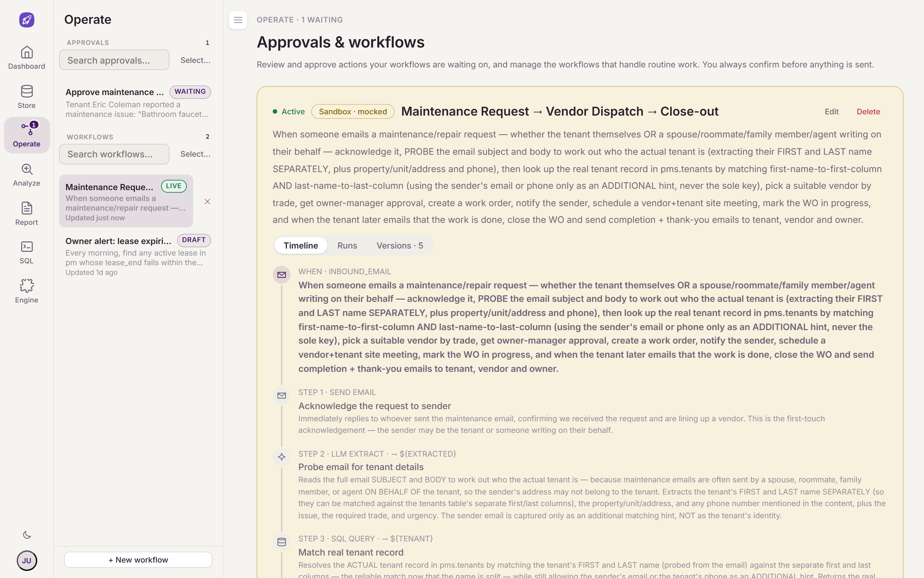Screen dimensions: 924x578
Task: Open the workflows Select dropdown
Action: [x=195, y=154]
